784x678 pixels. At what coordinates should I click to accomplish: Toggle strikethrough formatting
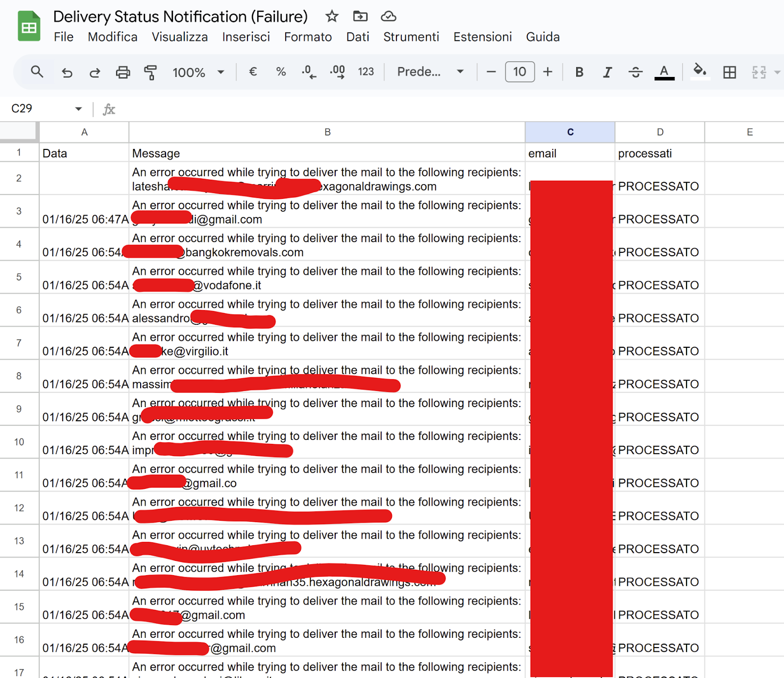click(636, 72)
